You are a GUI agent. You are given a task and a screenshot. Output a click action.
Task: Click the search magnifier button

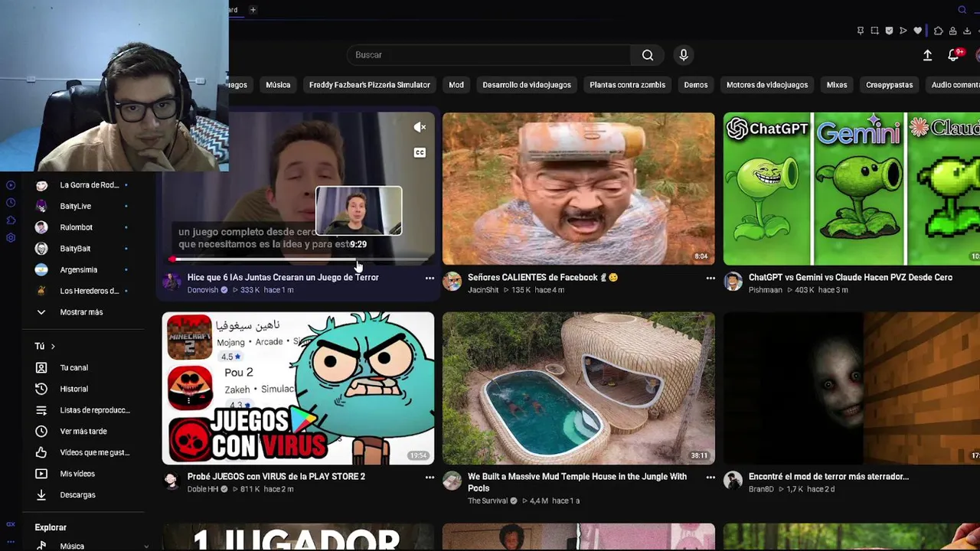click(x=648, y=55)
